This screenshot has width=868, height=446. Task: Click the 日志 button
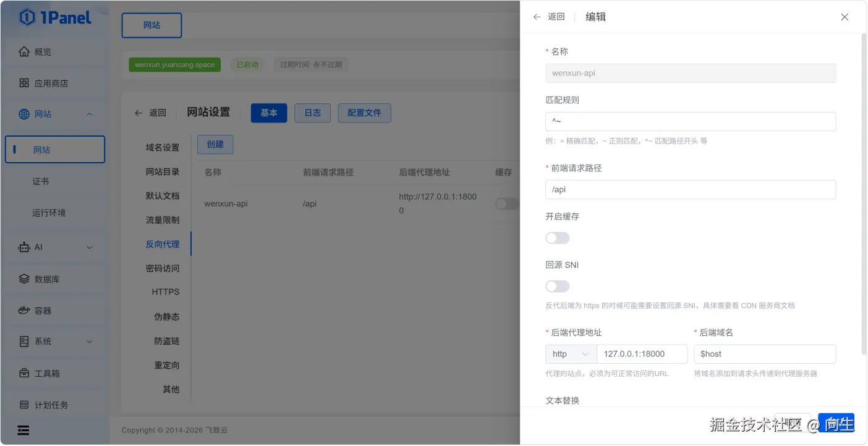(x=313, y=113)
